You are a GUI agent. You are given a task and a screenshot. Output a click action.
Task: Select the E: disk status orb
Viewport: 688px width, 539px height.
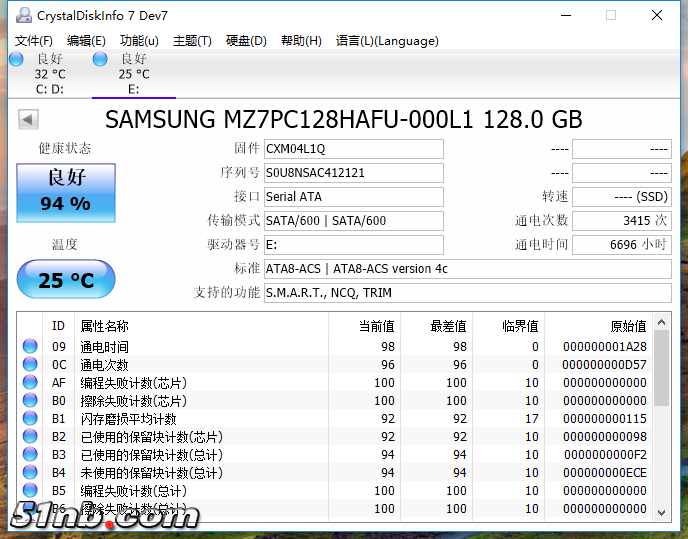(100, 59)
